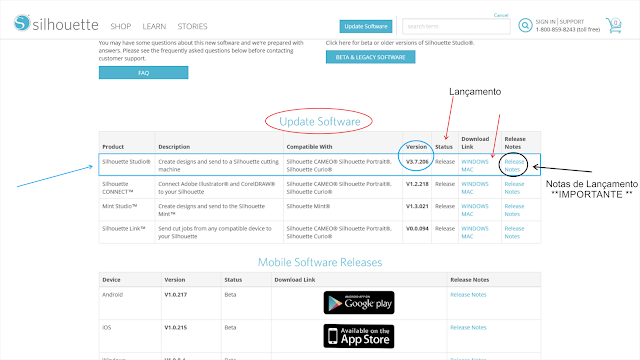Download Silhouette Link for WINDOWS
This screenshot has height=360, width=640.
pyautogui.click(x=475, y=229)
